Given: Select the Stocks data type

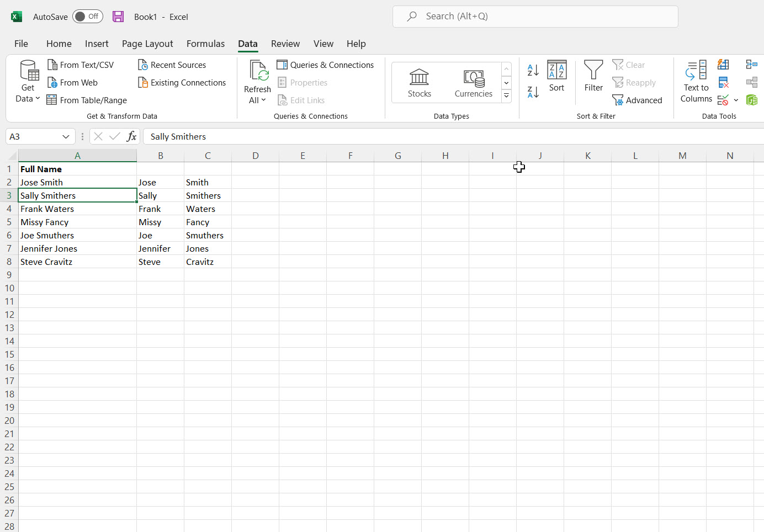Looking at the screenshot, I should pyautogui.click(x=420, y=83).
